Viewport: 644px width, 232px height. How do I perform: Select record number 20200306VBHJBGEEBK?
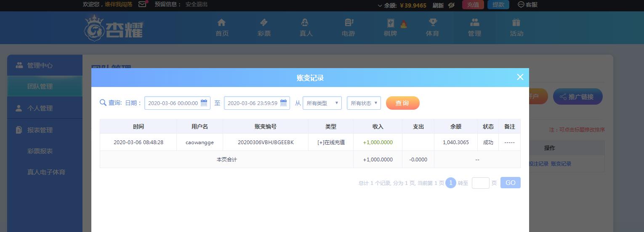(266, 142)
